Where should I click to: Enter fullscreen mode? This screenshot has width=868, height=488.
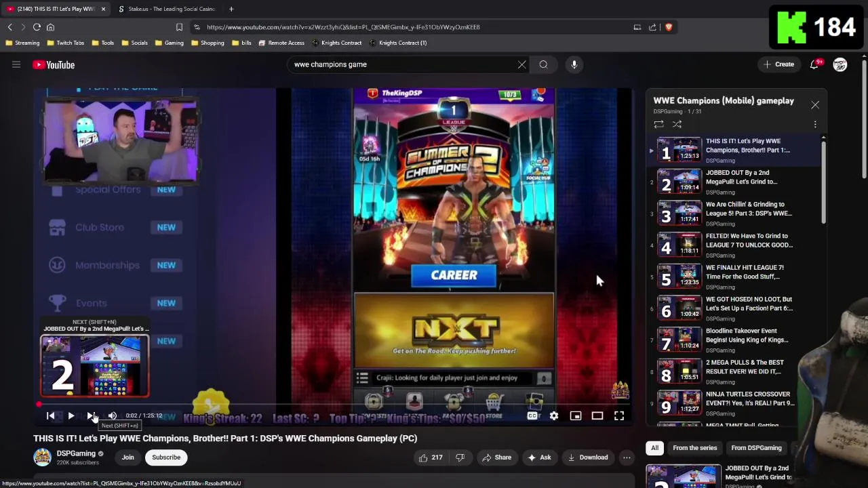(x=619, y=415)
